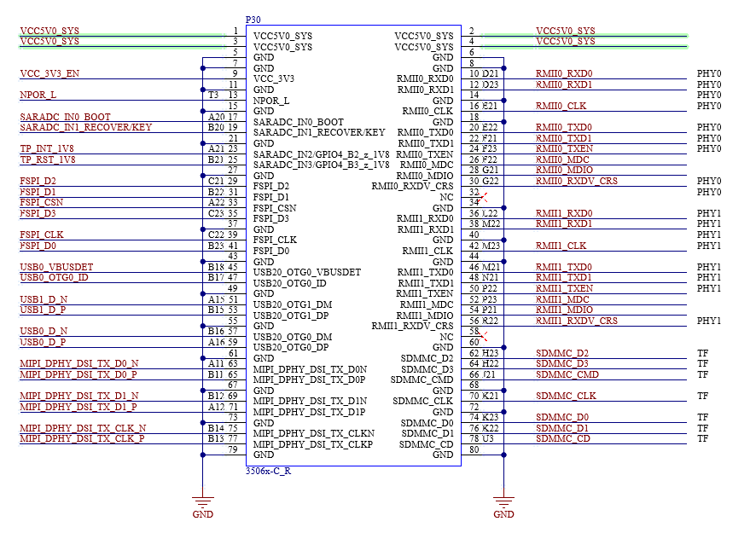Select the TF text beside SDMMC_CLK
Image resolution: width=756 pixels, height=556 pixels.
click(x=702, y=396)
